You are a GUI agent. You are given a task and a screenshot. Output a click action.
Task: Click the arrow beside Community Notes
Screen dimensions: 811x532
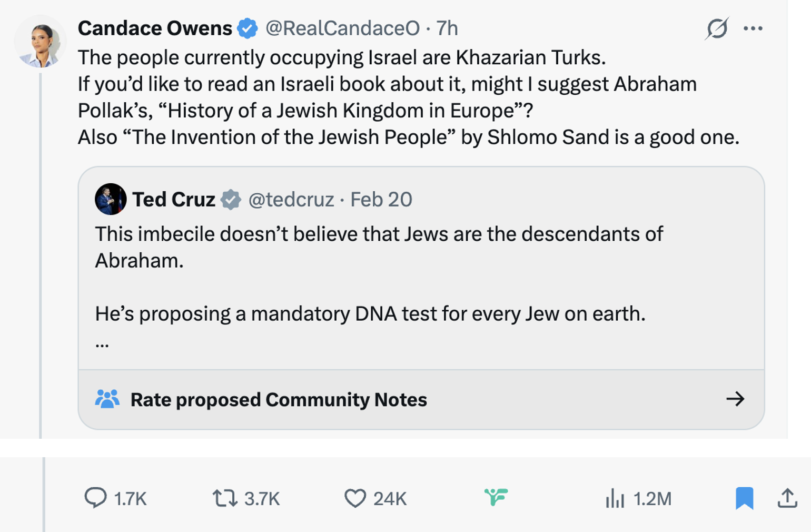click(x=735, y=399)
